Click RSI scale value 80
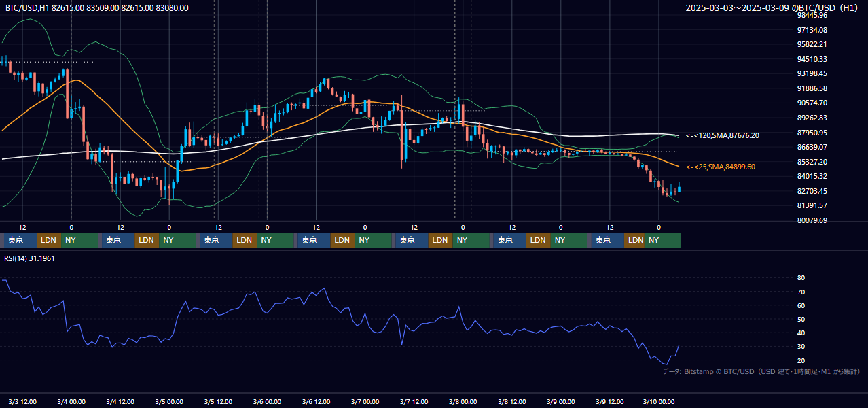Image resolution: width=868 pixels, height=408 pixels. [801, 278]
